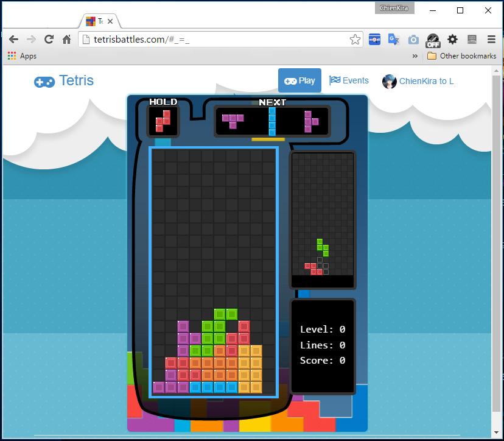Click the blue Play button

299,80
